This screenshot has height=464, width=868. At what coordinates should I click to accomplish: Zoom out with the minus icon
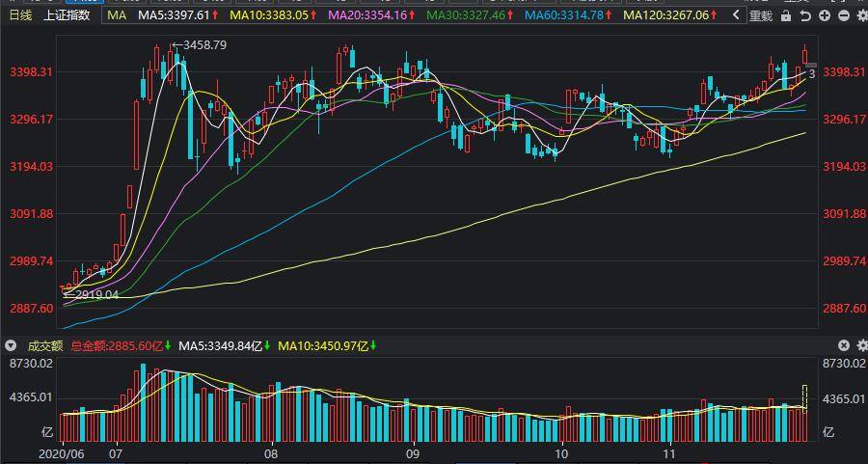point(845,15)
